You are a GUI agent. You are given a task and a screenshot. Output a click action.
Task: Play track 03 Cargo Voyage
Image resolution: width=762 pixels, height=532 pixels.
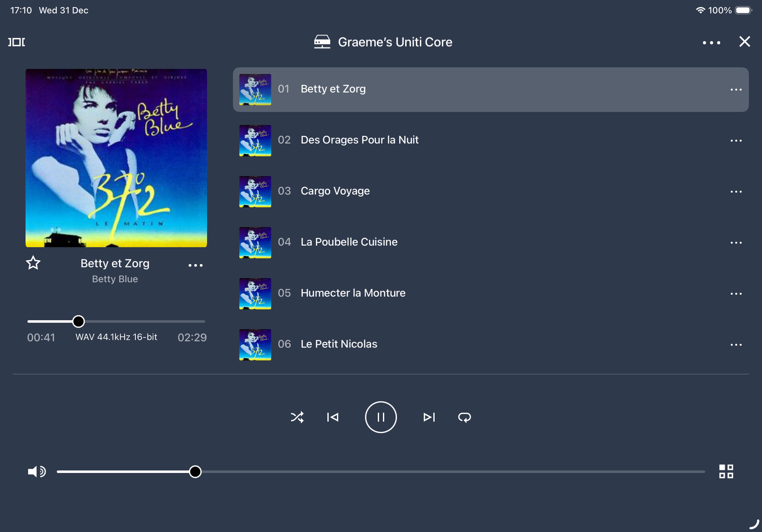click(x=335, y=191)
